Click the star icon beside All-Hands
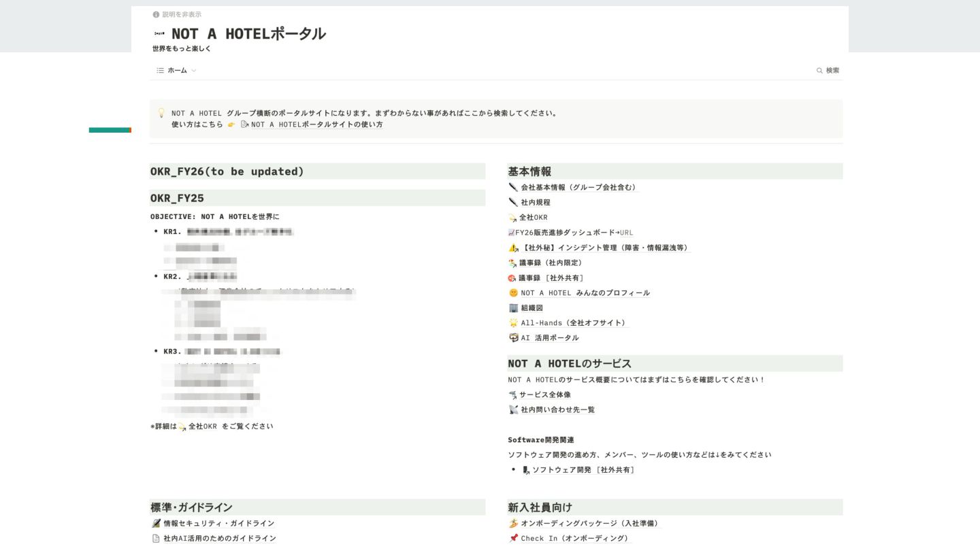980x551 pixels. [513, 323]
